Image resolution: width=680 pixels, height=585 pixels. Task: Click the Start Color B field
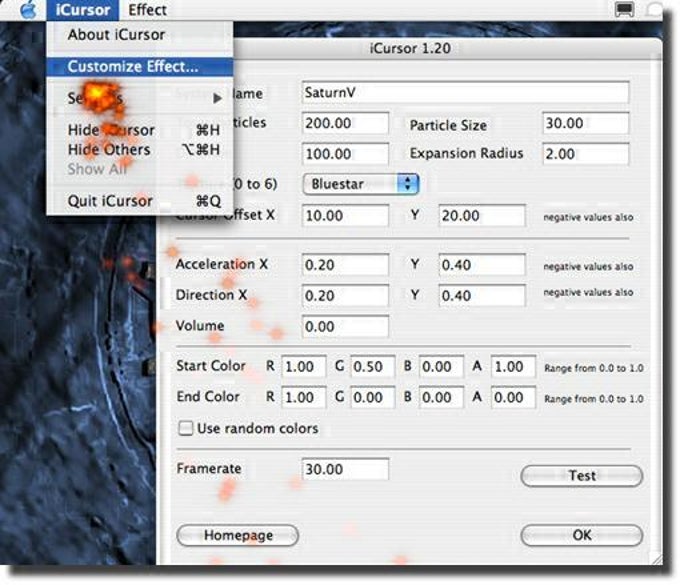click(441, 366)
